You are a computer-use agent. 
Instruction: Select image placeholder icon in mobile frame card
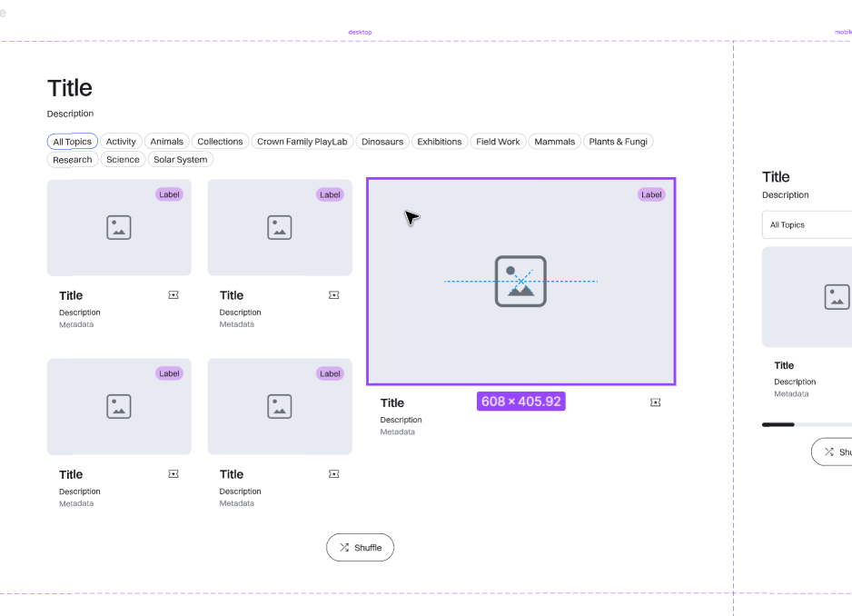point(837,297)
